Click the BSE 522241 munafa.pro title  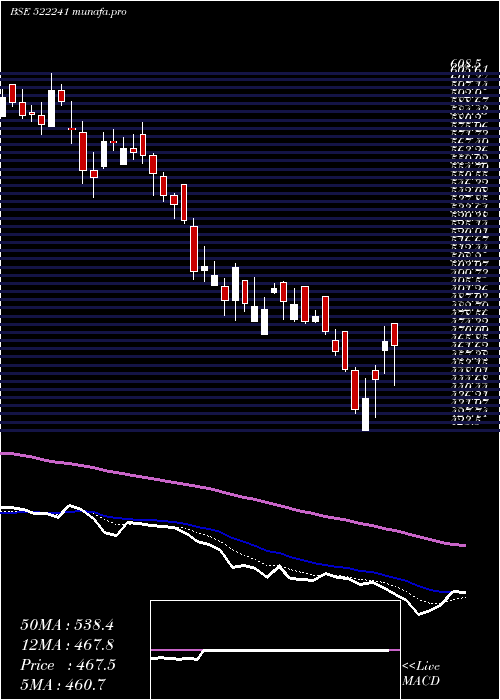68,12
